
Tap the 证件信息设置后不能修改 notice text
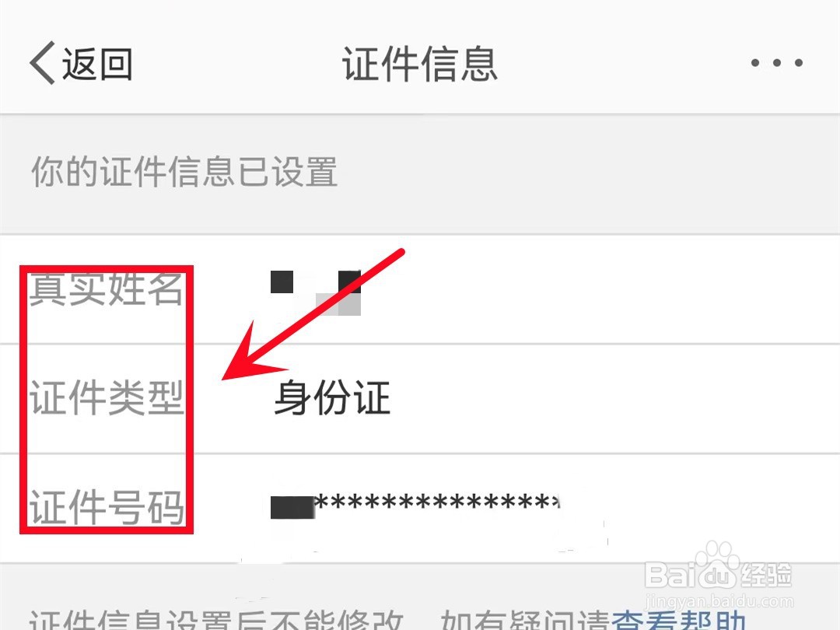pos(215,621)
